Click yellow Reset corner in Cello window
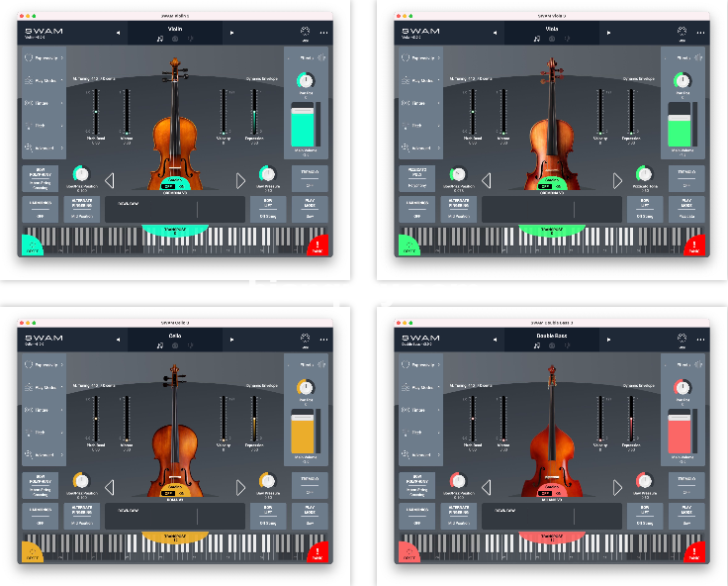Image resolution: width=728 pixels, height=586 pixels. 32,552
